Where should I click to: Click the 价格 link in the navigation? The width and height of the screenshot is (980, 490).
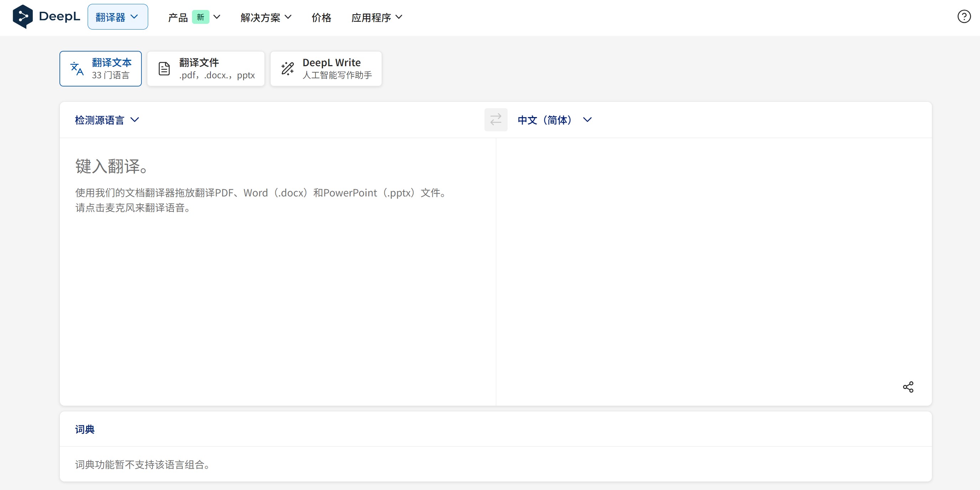321,17
